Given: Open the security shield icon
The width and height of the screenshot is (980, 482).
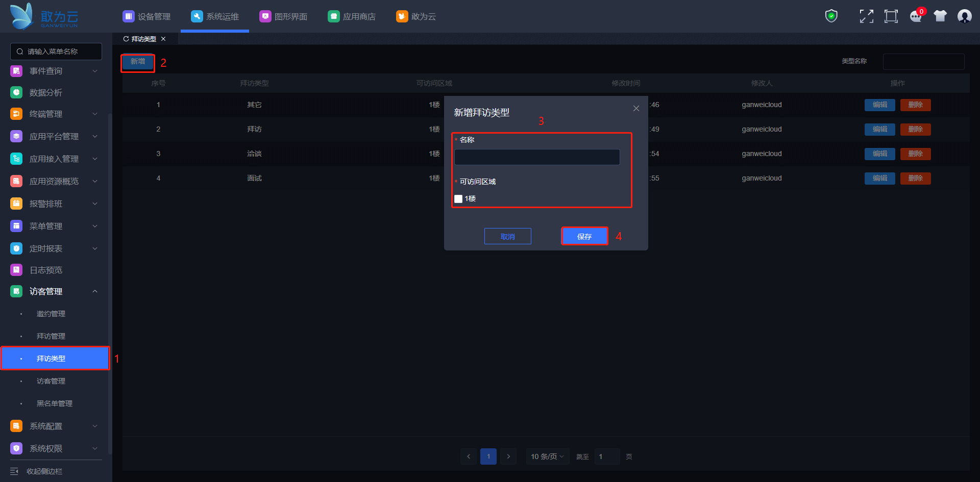Looking at the screenshot, I should click(831, 16).
